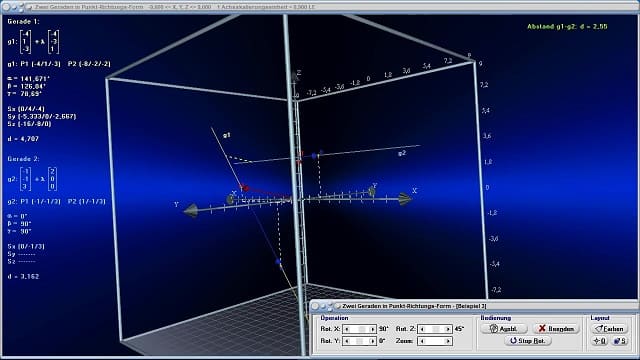Click the 'd = 3,162' value

(x=23, y=276)
